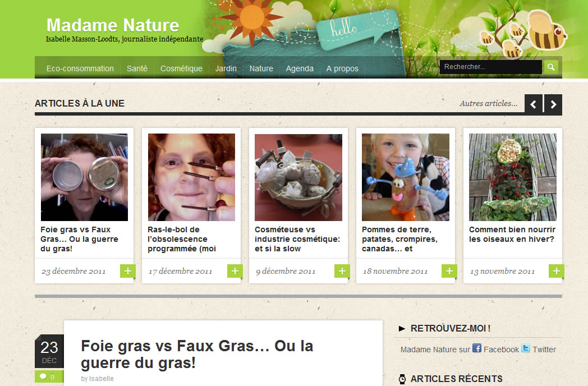Click plus icon under 13 novembre 2011
The height and width of the screenshot is (386, 588).
pos(557,271)
